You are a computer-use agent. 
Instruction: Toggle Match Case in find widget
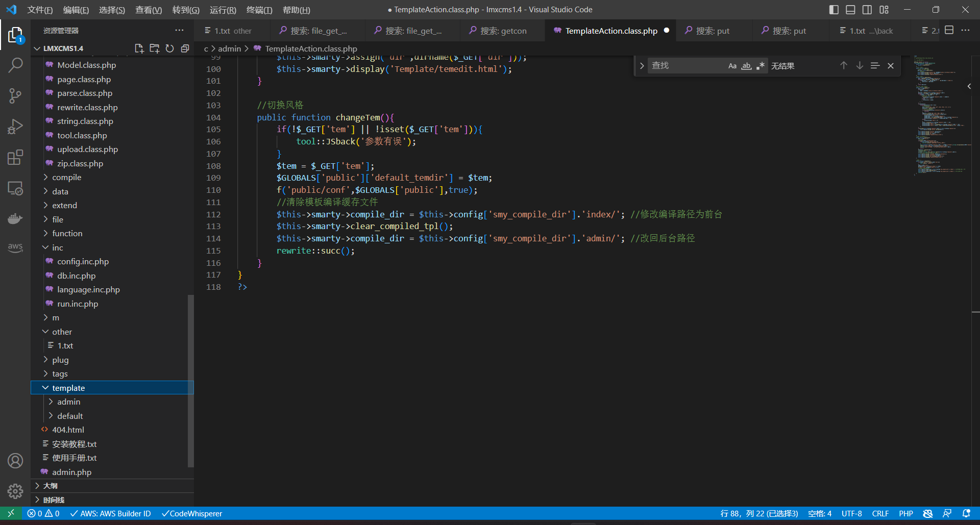tap(732, 66)
